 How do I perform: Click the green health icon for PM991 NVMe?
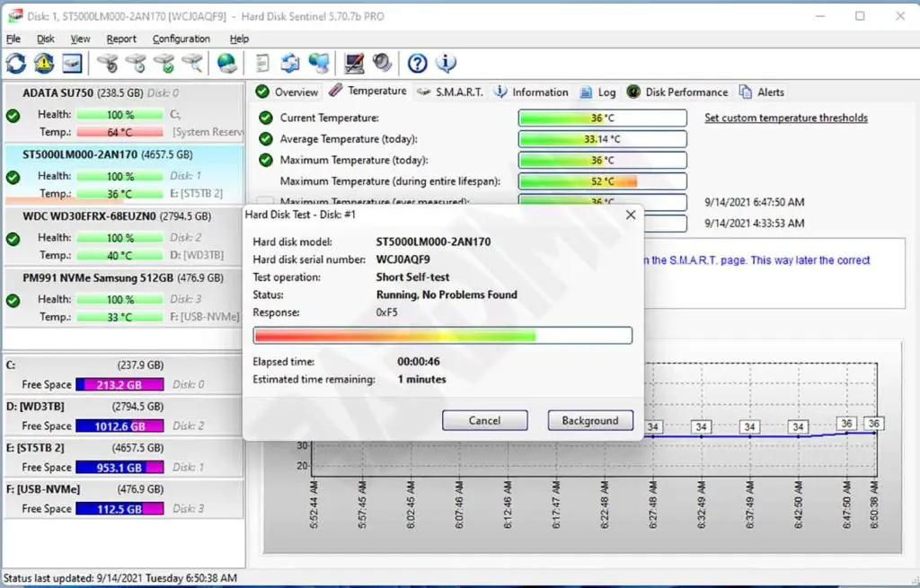pos(13,300)
